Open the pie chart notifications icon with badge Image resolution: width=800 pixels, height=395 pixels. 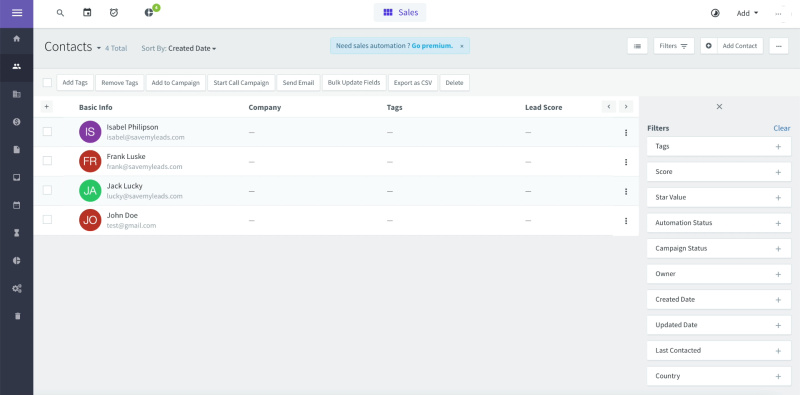[x=149, y=12]
